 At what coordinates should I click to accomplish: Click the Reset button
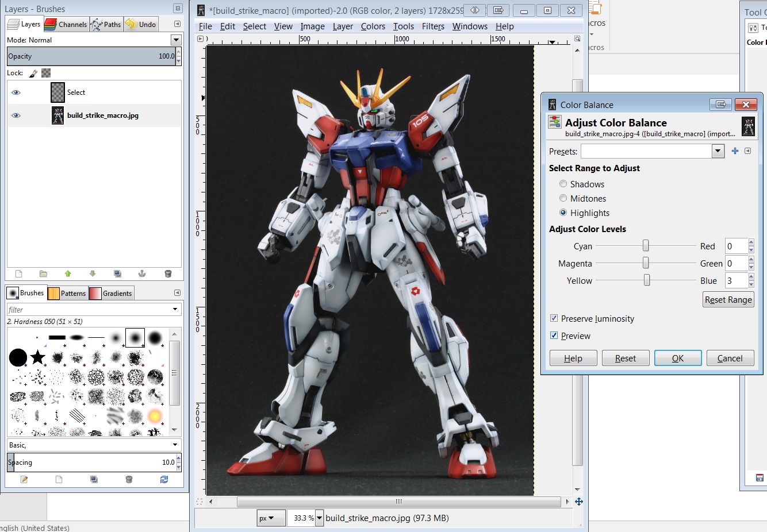(626, 358)
